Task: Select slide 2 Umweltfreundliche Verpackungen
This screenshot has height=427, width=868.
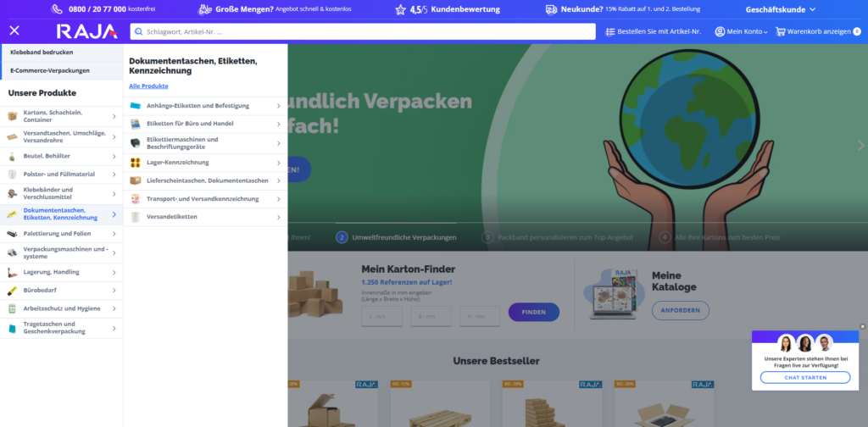Action: (396, 237)
